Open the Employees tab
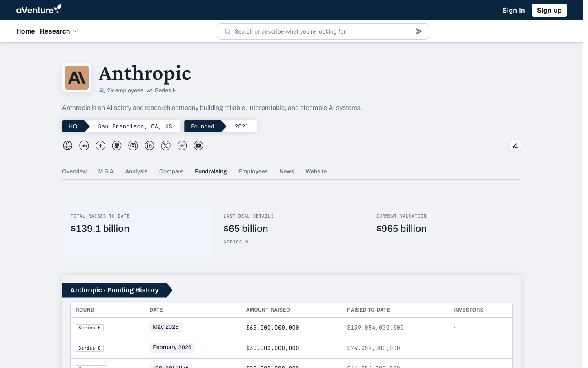 coord(253,171)
